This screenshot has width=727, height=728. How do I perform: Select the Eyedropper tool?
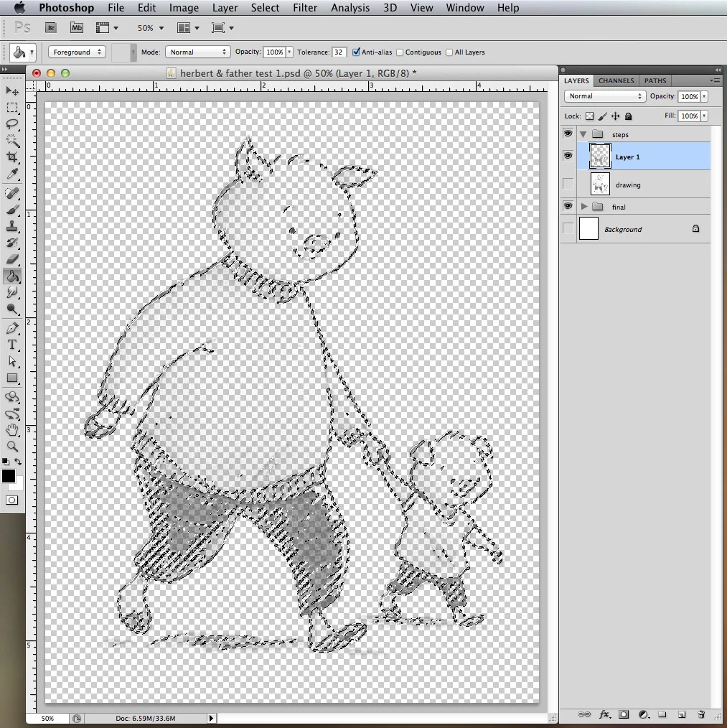point(12,174)
